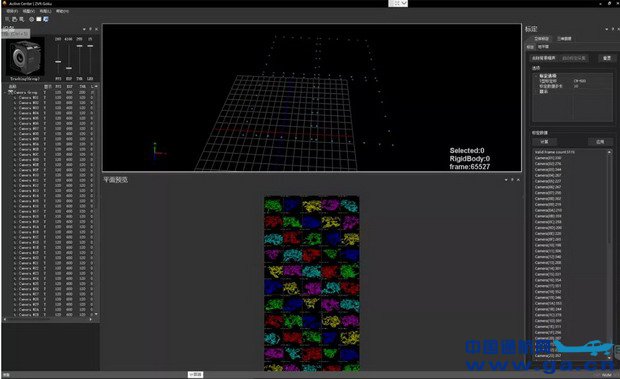
Task: Collapse the Camera Group tree node
Action: pos(5,92)
